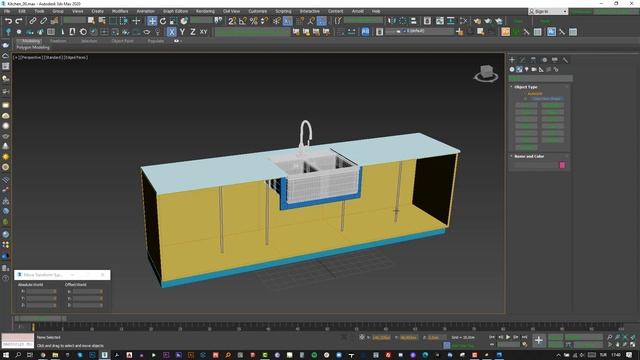Click the viewport Perspective label
This screenshot has height=360, width=640.
tap(31, 58)
